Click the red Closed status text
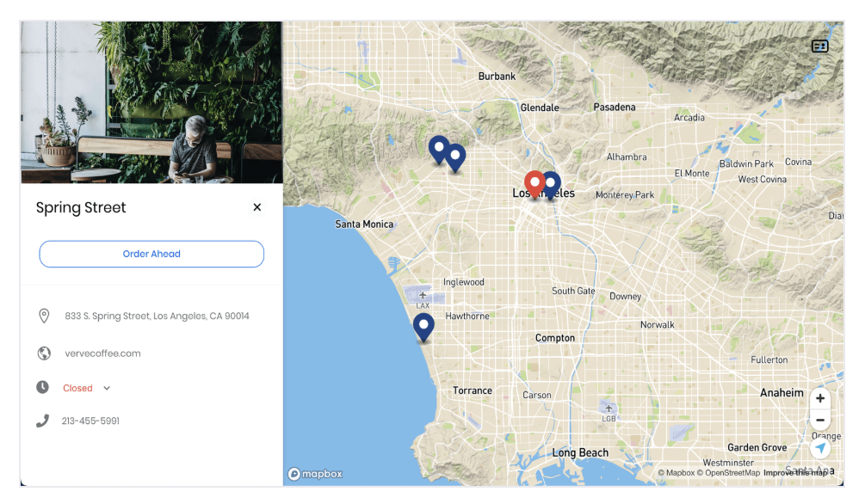The image size is (859, 504). point(77,388)
